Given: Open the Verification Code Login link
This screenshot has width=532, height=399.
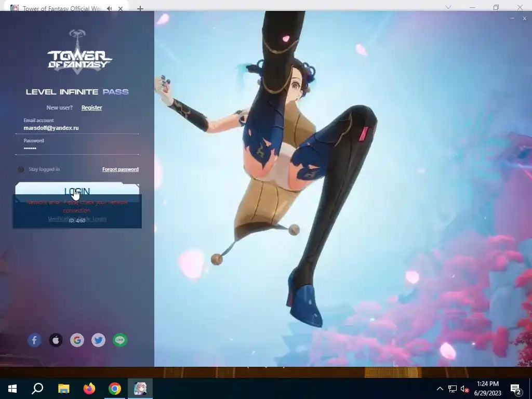Looking at the screenshot, I should pos(77,219).
